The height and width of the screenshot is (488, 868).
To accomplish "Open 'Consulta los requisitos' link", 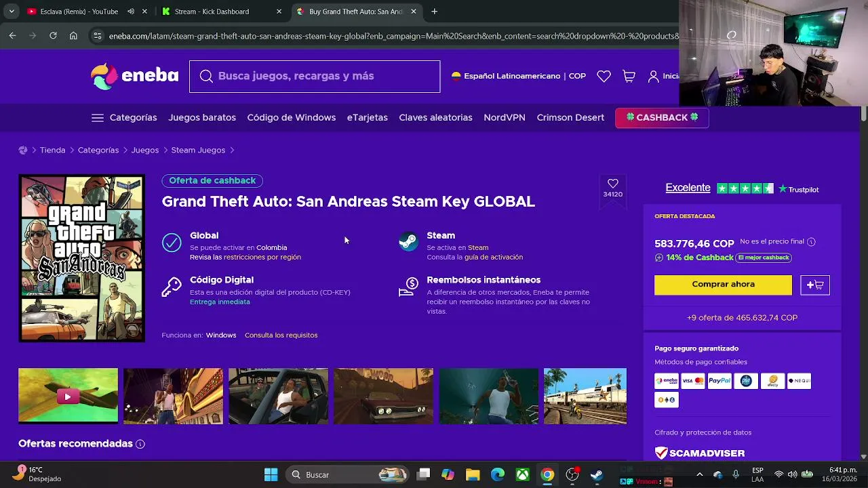I will point(281,335).
